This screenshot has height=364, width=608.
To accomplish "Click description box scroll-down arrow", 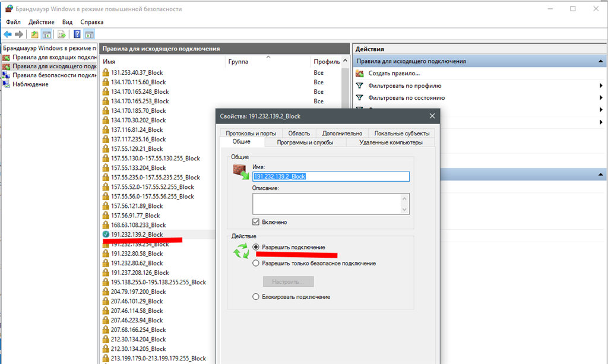I will (x=404, y=210).
